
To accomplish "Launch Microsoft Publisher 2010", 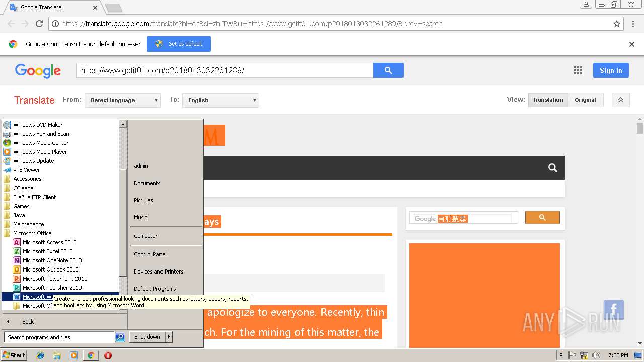I will point(52,288).
